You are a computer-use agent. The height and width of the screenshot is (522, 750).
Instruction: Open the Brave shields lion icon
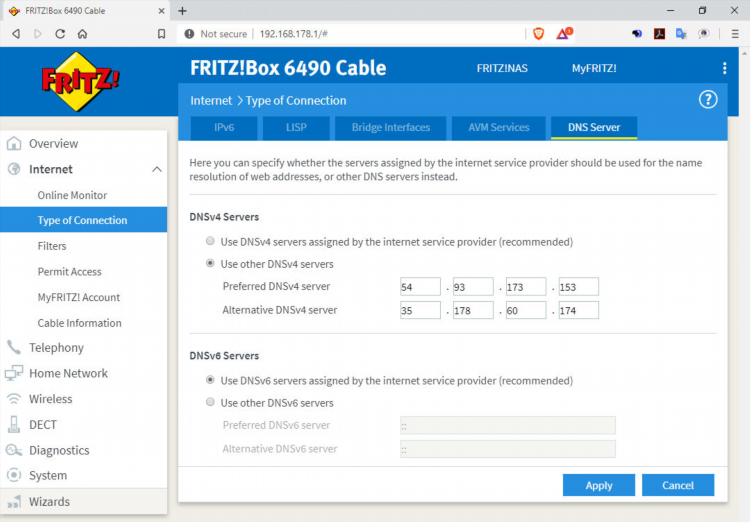539,33
